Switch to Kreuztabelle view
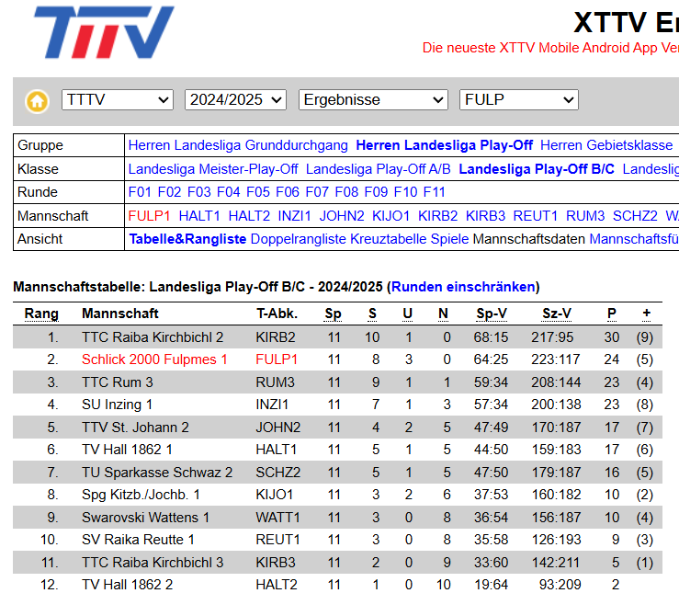Screen dimensions: 679x616 [x=389, y=239]
